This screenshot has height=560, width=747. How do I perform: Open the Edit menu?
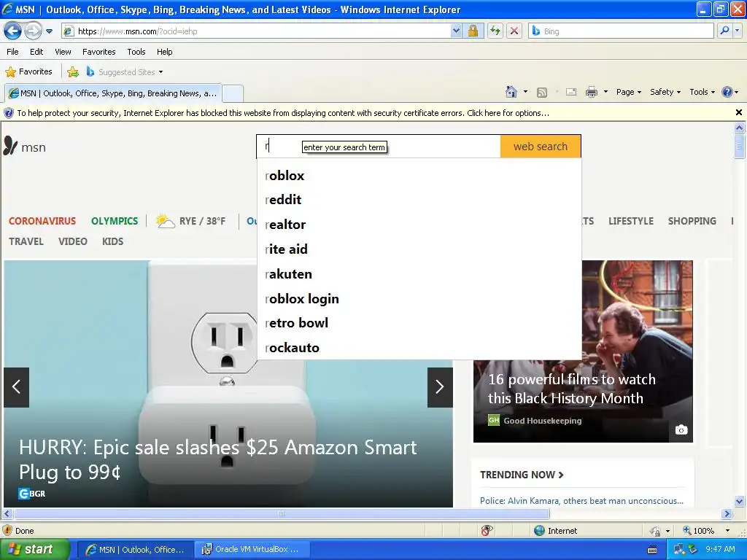coord(36,52)
